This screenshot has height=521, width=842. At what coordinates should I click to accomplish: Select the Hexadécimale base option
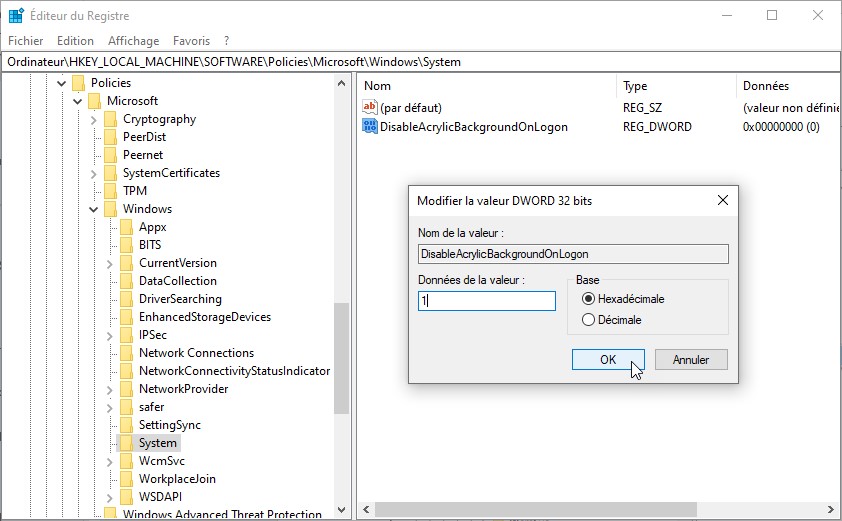pyautogui.click(x=588, y=299)
